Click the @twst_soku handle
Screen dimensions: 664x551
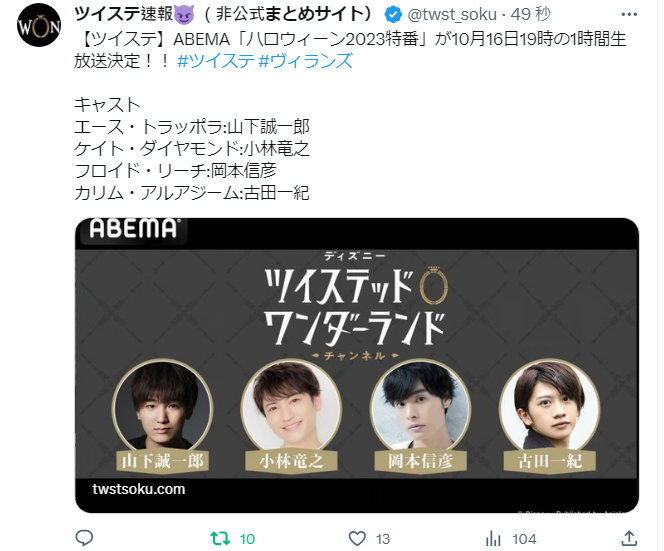(451, 15)
